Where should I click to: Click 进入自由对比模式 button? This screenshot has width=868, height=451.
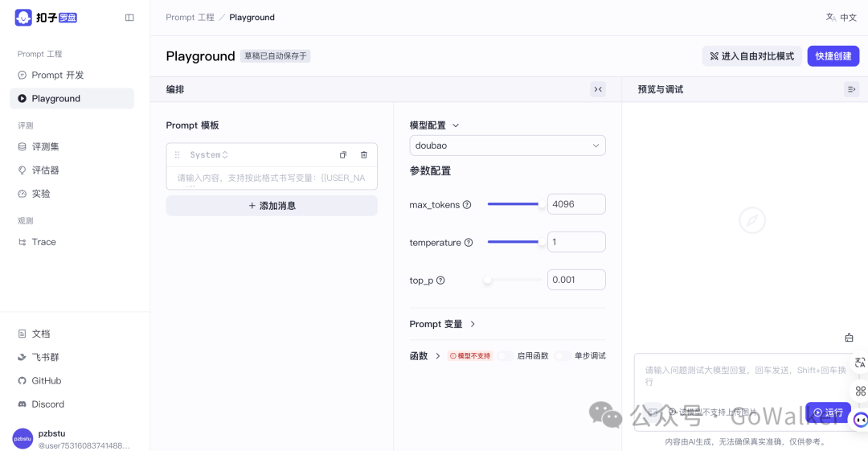pos(751,56)
